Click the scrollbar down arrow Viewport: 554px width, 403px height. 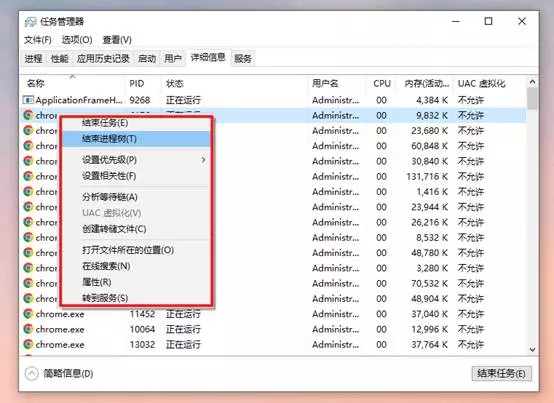point(532,350)
